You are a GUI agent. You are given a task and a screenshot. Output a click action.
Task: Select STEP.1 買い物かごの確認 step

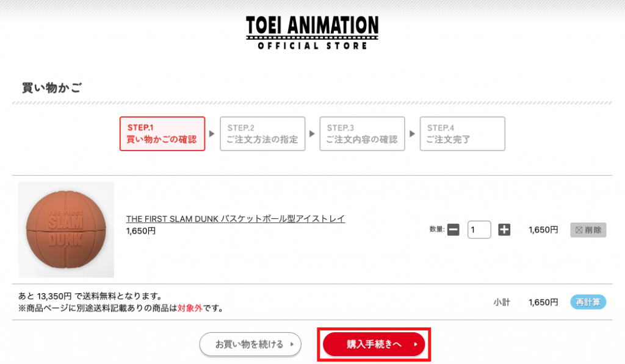(162, 134)
